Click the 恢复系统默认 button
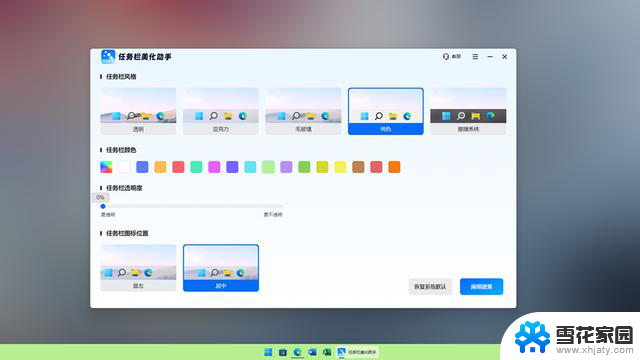The image size is (640, 360). [x=430, y=287]
